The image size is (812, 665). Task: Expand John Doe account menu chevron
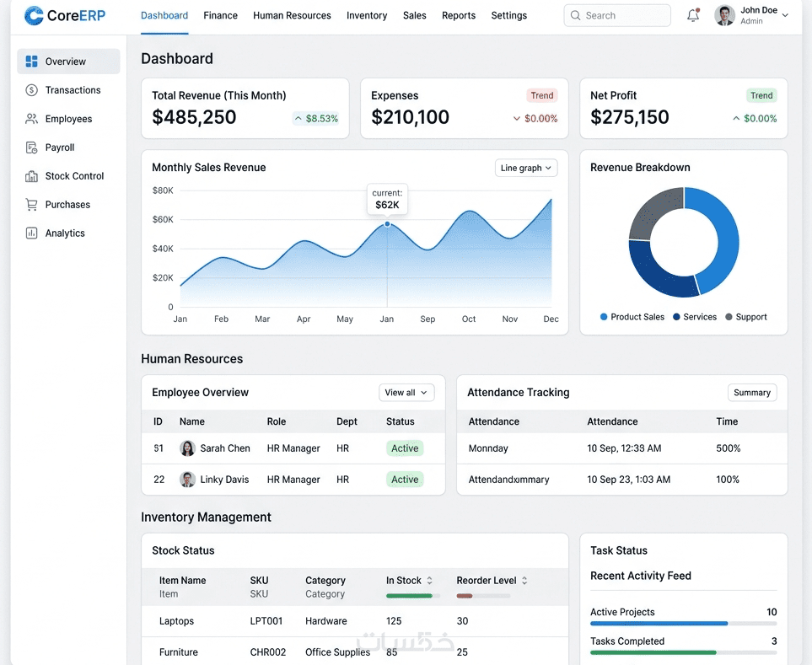(x=785, y=15)
